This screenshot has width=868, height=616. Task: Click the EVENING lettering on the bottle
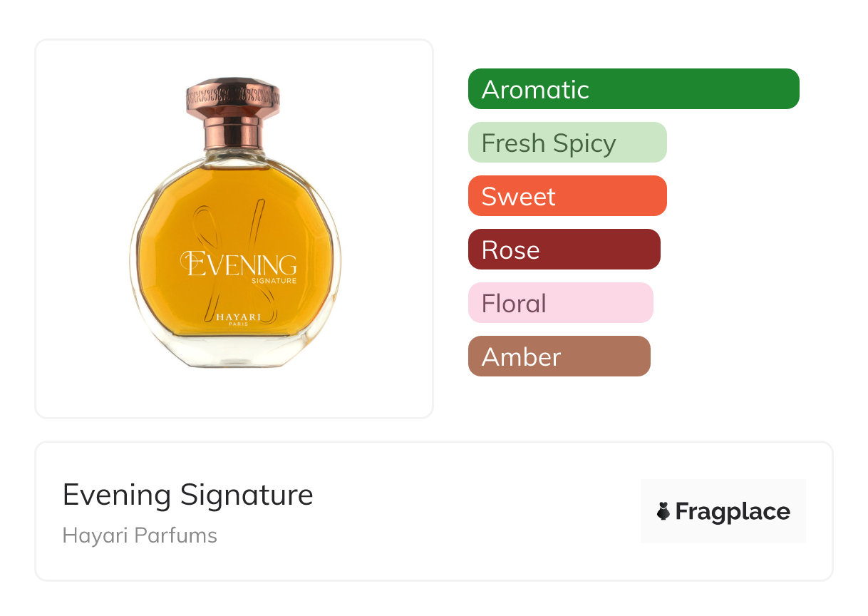239,265
